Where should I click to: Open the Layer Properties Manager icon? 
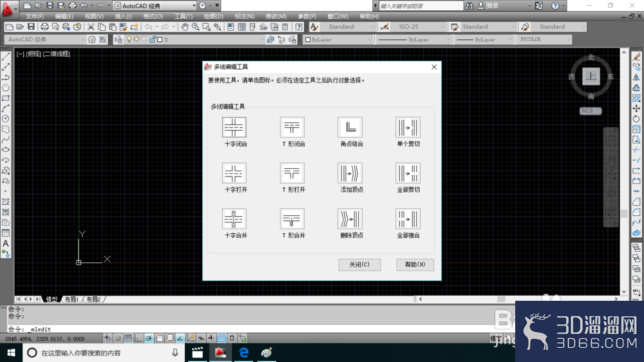[x=118, y=39]
